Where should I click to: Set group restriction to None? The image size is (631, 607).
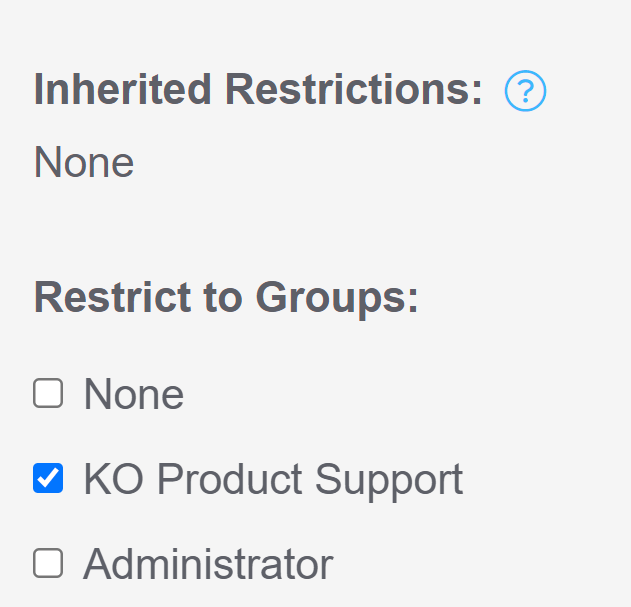[48, 394]
